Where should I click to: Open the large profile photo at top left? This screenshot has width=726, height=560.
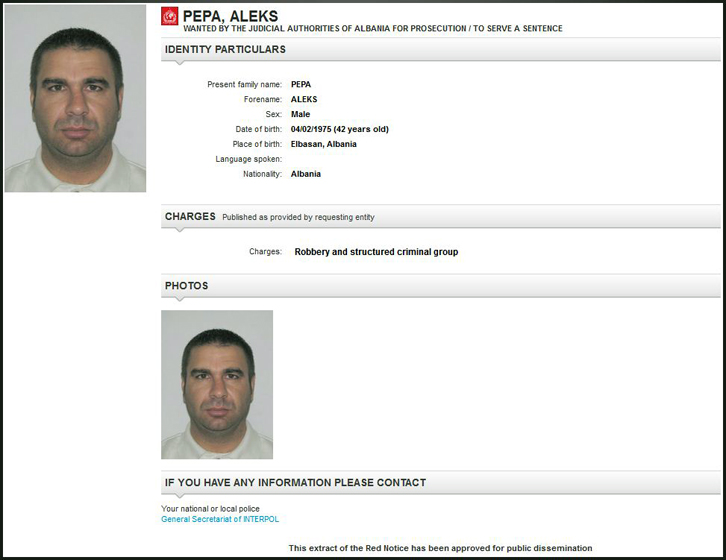click(75, 98)
